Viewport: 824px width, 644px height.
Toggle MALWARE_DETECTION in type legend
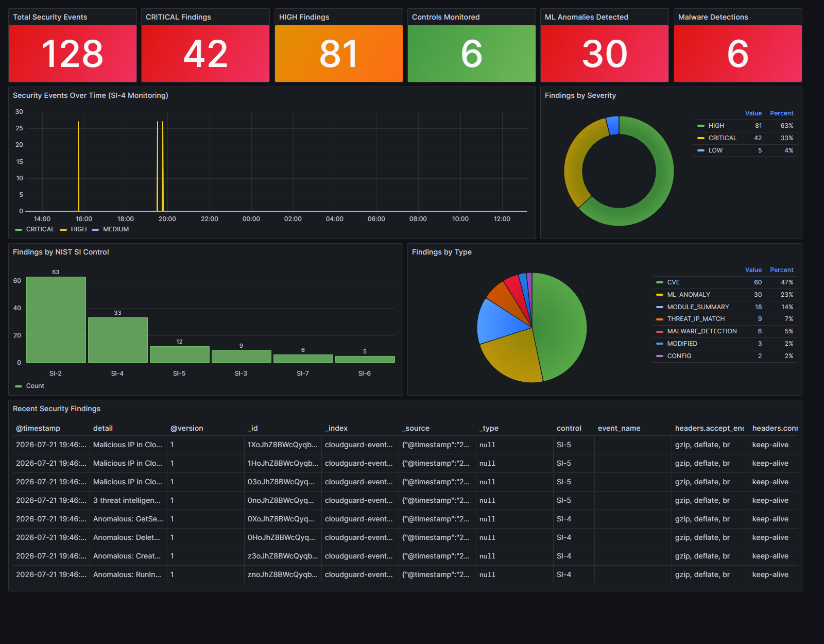702,331
